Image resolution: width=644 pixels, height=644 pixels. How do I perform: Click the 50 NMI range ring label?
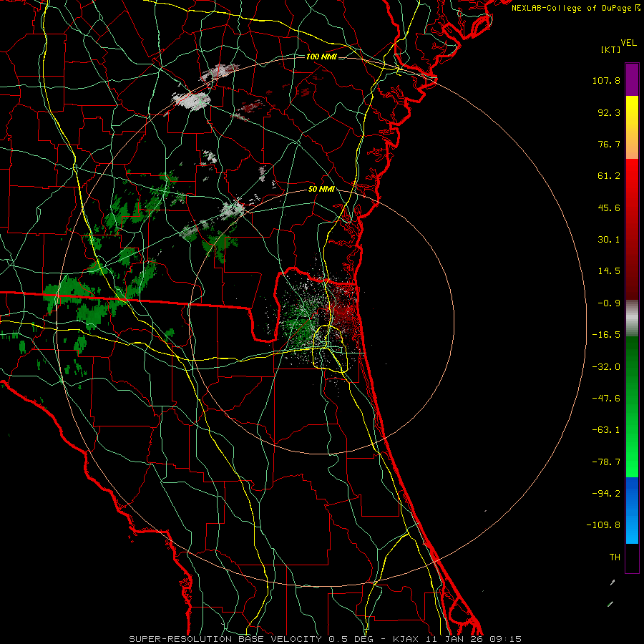pyautogui.click(x=321, y=189)
